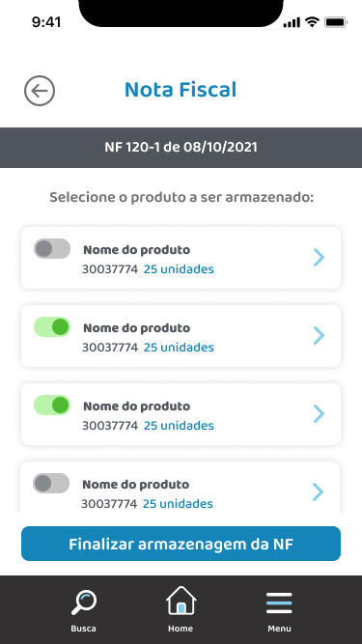The width and height of the screenshot is (362, 644).
Task: Turn off the third product's toggle
Action: 52,405
